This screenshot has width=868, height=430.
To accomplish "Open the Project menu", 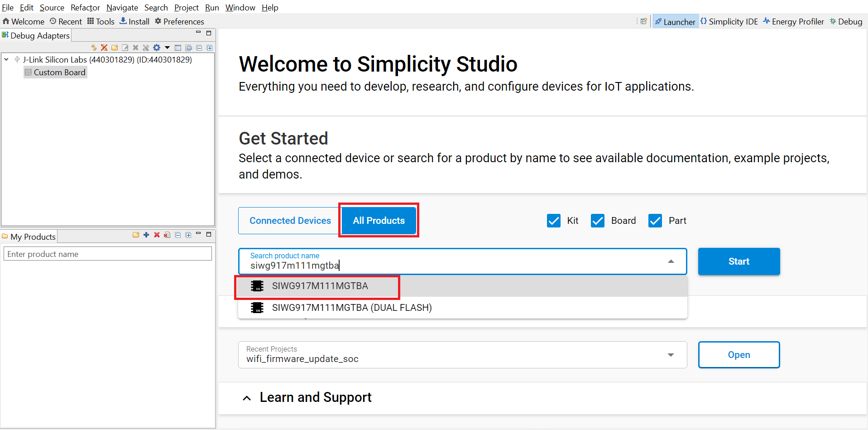I will coord(186,8).
